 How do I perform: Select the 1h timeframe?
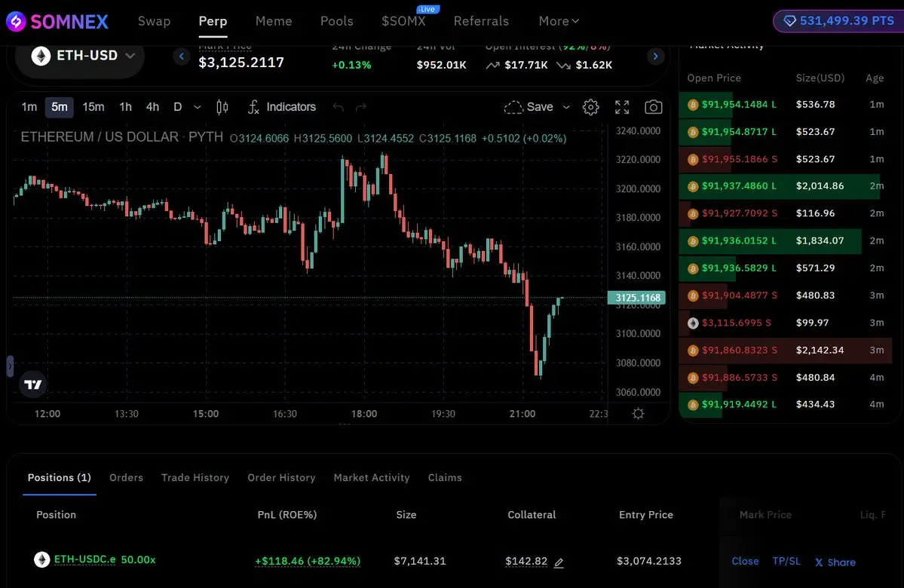[126, 106]
